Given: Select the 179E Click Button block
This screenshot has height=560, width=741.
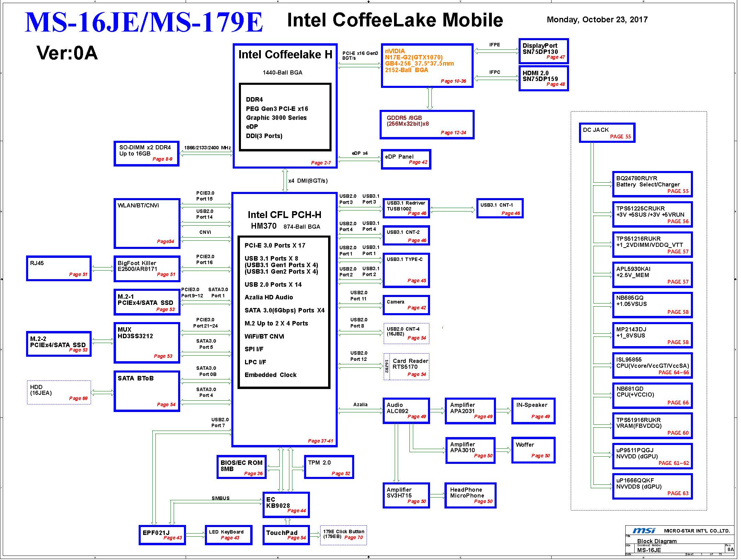Looking at the screenshot, I should click(x=343, y=535).
